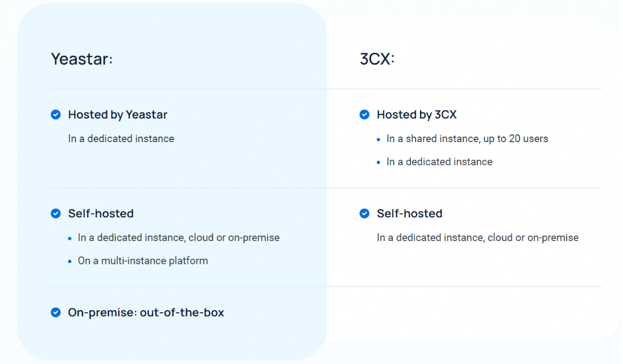This screenshot has width=623, height=364.
Task: Click Self-hosted title under Yeastar
Action: (x=101, y=213)
